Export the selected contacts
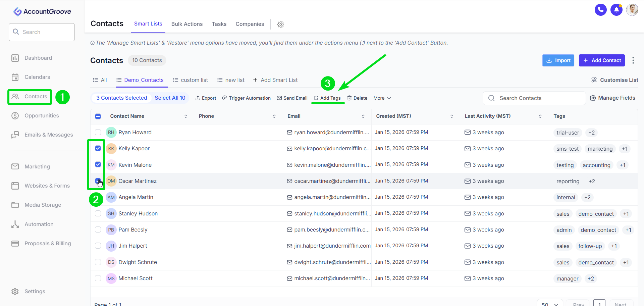This screenshot has height=306, width=644. [x=206, y=98]
